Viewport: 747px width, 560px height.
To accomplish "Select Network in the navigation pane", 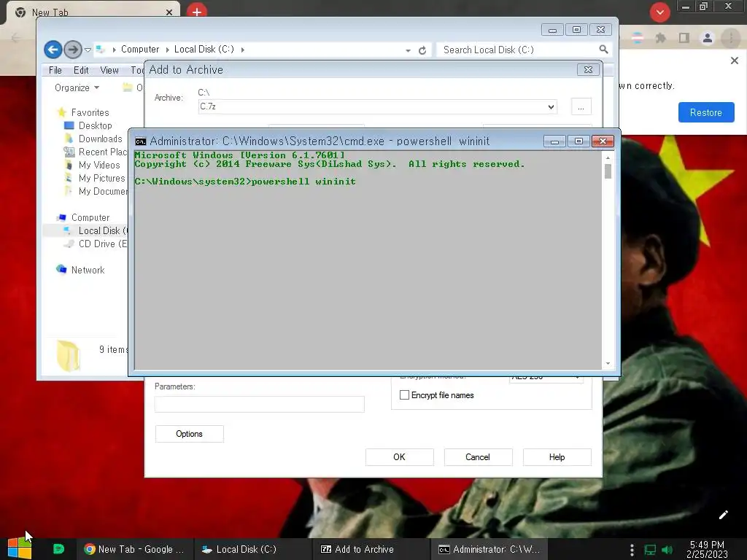I will [88, 270].
